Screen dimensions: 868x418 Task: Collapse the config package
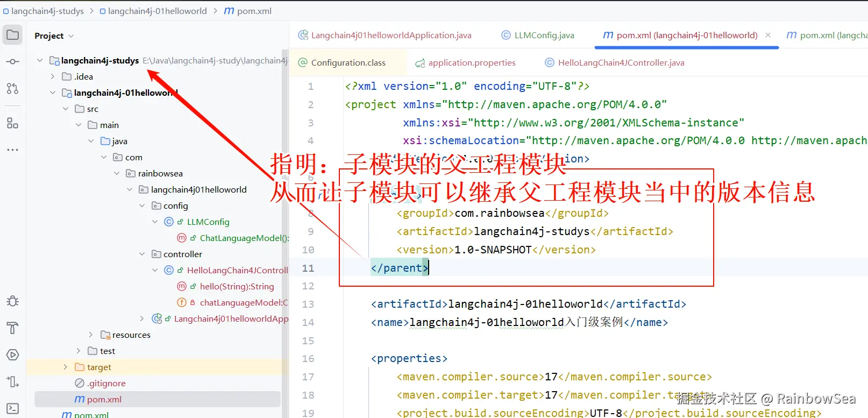pyautogui.click(x=143, y=206)
